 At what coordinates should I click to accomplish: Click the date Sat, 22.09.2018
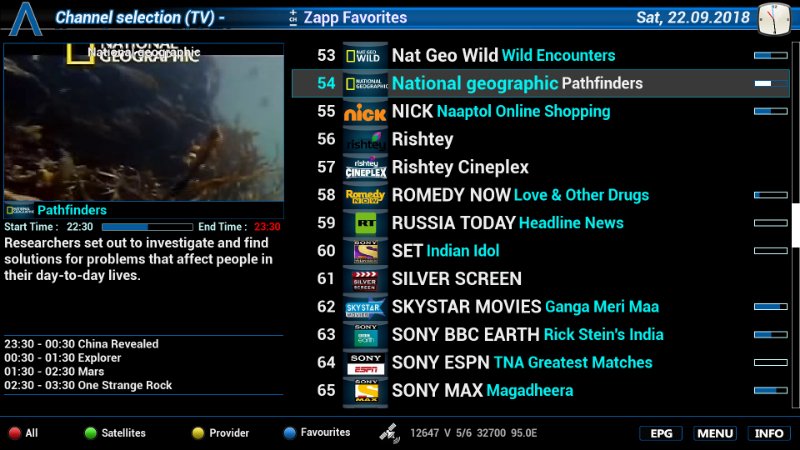pos(693,18)
